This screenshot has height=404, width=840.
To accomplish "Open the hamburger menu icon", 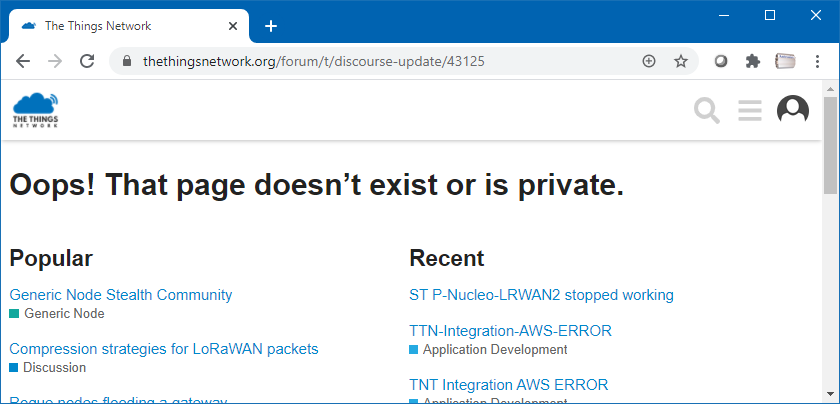I will (749, 110).
